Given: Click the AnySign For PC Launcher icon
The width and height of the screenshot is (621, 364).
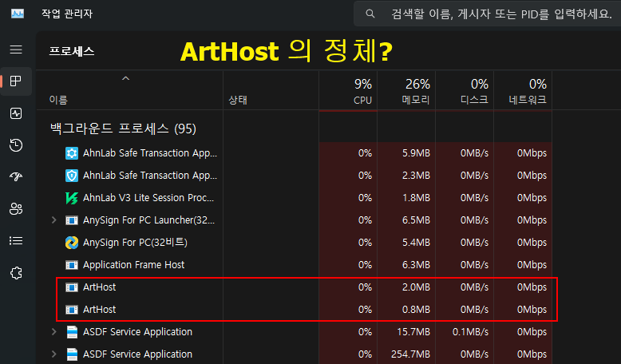Looking at the screenshot, I should (x=72, y=220).
